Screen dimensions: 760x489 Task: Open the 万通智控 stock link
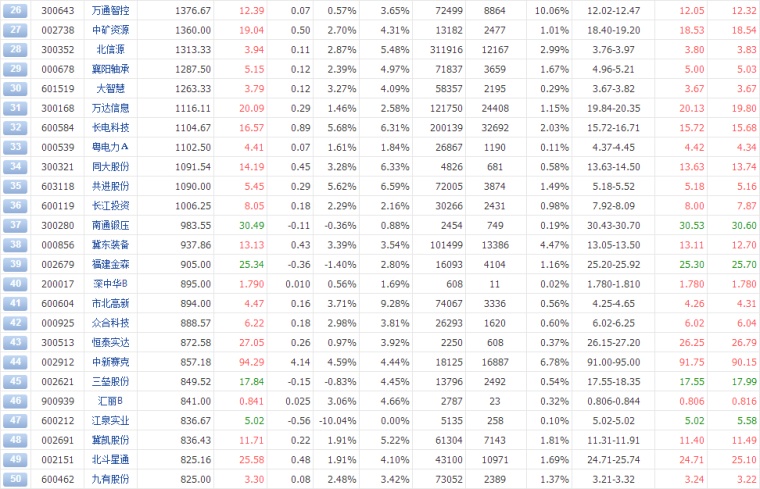[x=111, y=11]
